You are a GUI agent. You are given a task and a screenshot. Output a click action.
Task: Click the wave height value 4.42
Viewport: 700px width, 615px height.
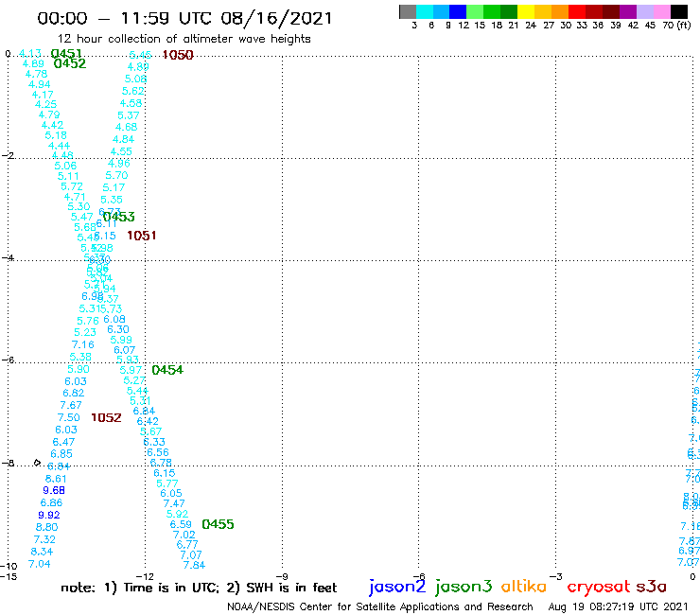(52, 126)
